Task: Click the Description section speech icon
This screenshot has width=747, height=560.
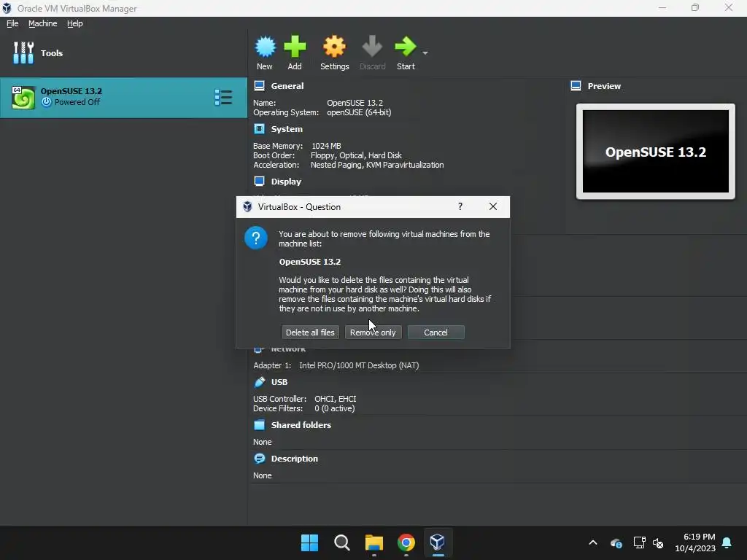Action: point(259,459)
